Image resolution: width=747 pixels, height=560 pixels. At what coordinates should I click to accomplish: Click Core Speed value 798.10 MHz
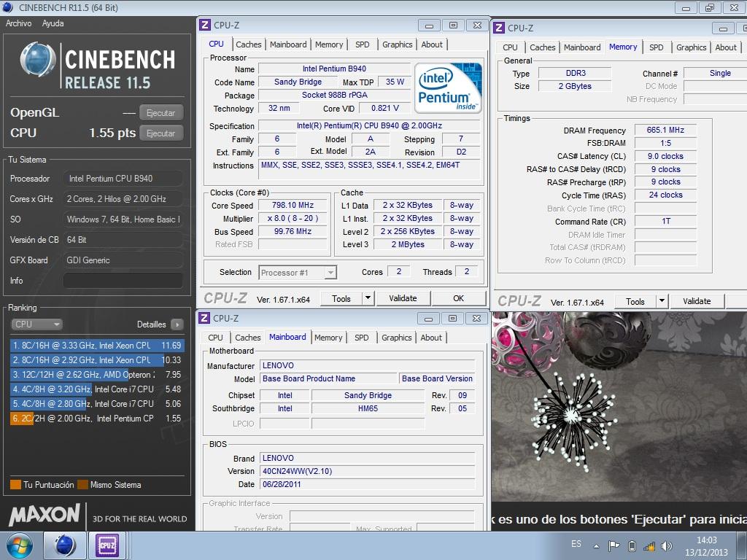(x=293, y=205)
